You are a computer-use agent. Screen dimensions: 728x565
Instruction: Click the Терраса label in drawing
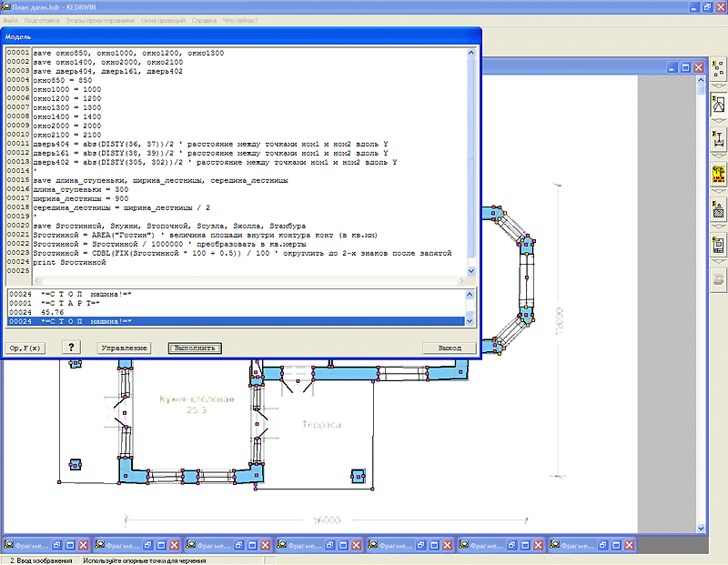[x=321, y=424]
